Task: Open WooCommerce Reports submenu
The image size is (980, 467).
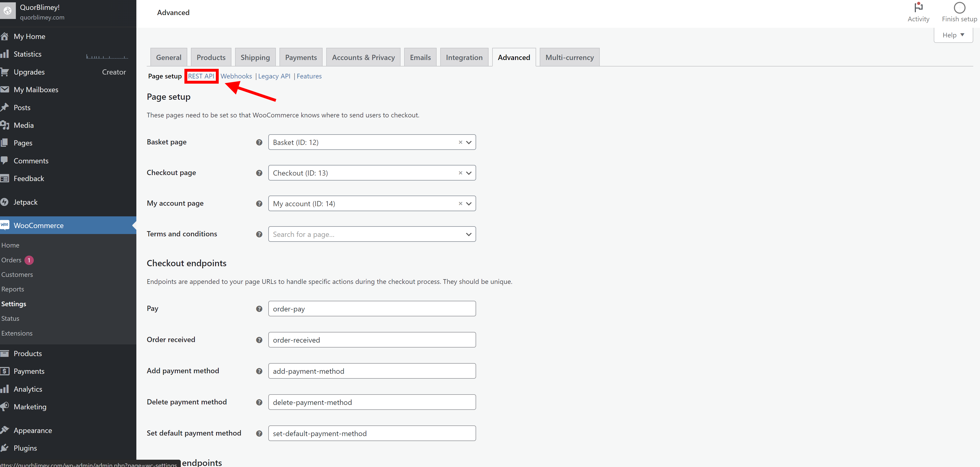Action: point(12,289)
